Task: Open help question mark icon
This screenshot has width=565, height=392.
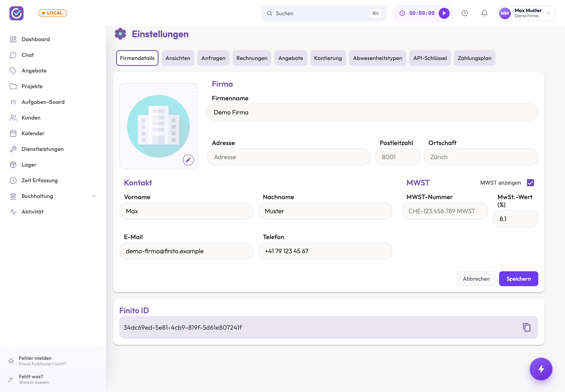Action: [465, 13]
